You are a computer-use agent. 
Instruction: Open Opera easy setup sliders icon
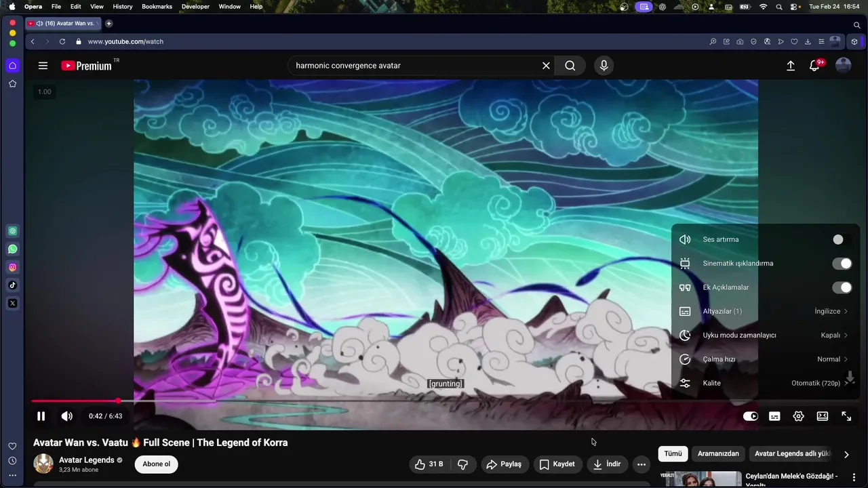[x=821, y=41]
